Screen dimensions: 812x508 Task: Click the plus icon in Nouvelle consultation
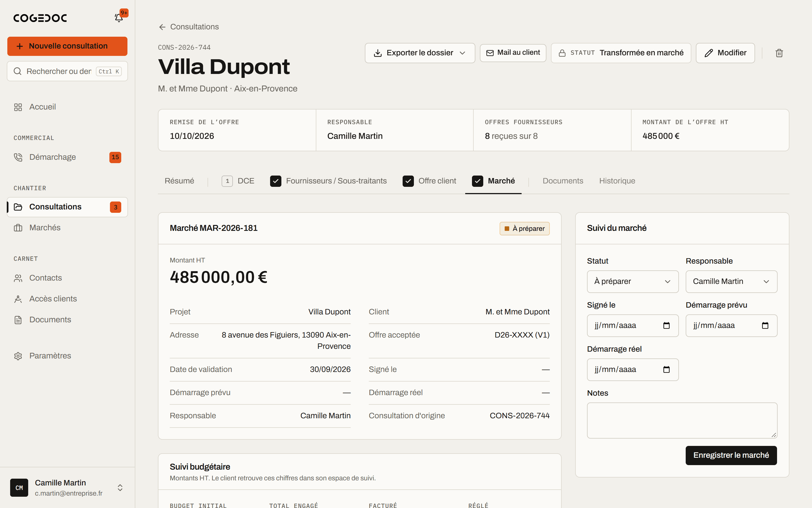(20, 46)
